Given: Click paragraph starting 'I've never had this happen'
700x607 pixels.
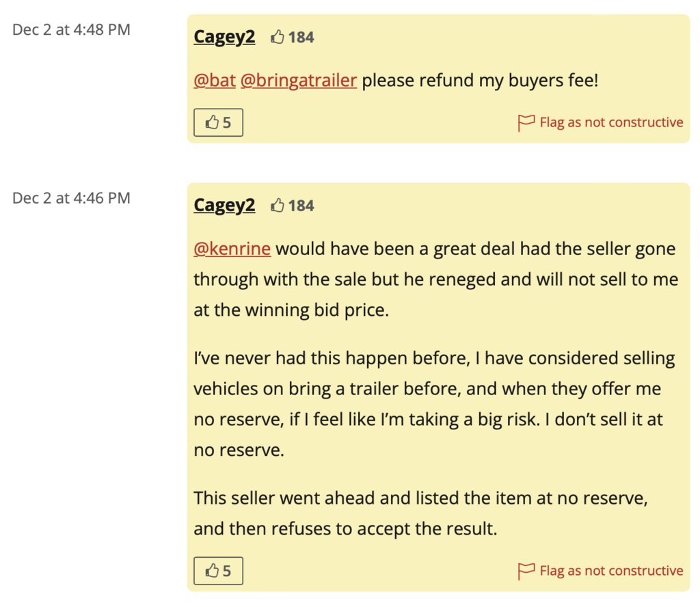Looking at the screenshot, I should coord(434,404).
